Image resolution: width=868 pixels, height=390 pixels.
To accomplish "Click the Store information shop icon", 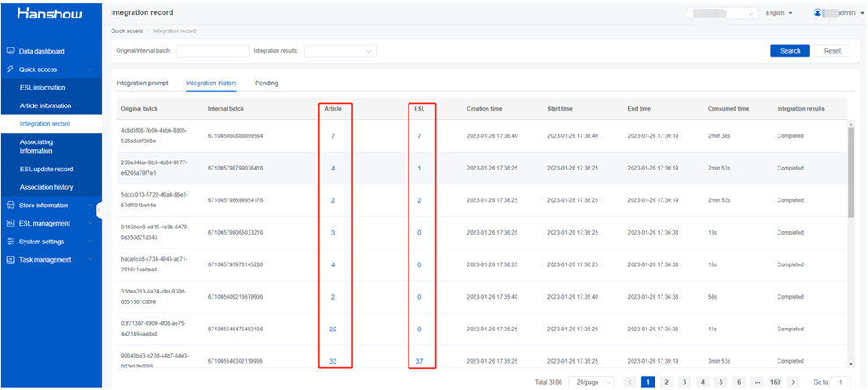I will tap(10, 206).
